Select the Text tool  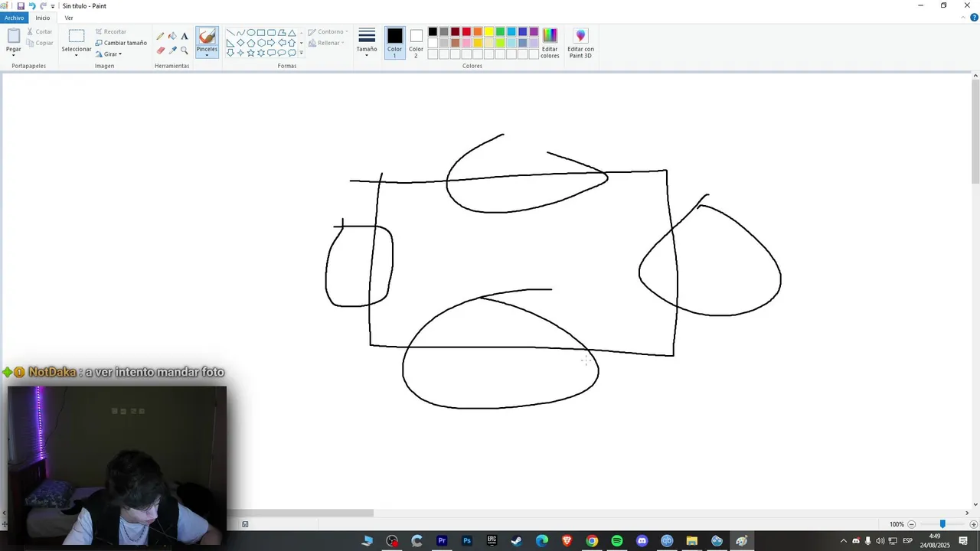tap(185, 36)
